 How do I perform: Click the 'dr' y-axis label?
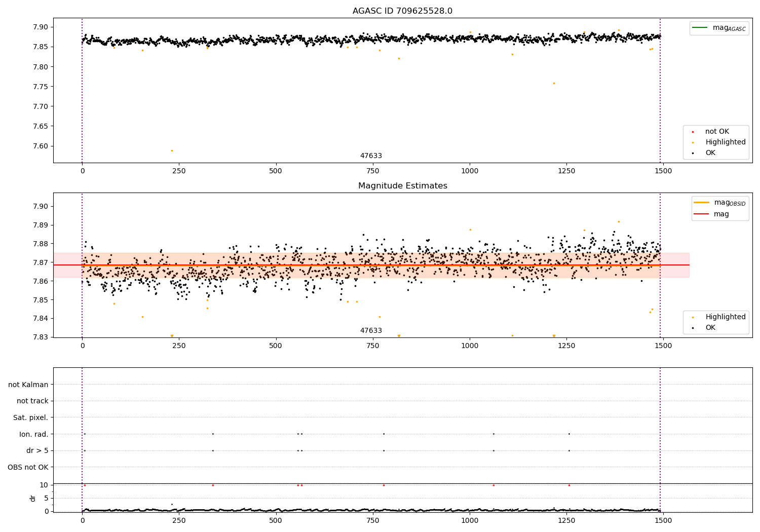point(33,498)
